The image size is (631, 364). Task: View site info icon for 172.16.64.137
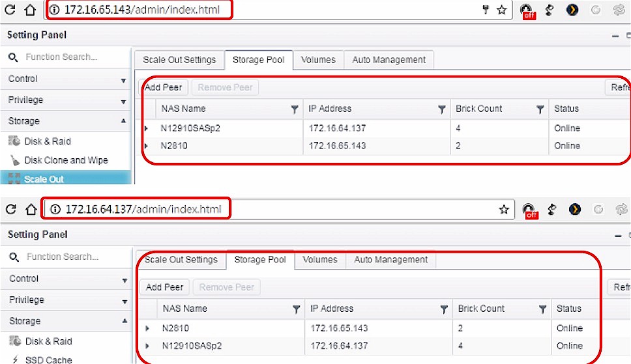click(55, 209)
